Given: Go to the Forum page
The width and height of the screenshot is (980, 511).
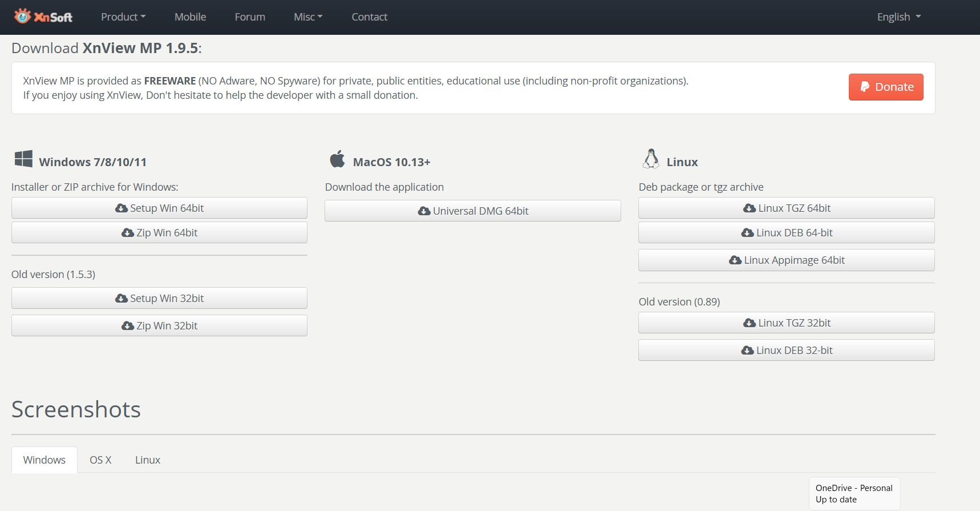Looking at the screenshot, I should coord(250,17).
